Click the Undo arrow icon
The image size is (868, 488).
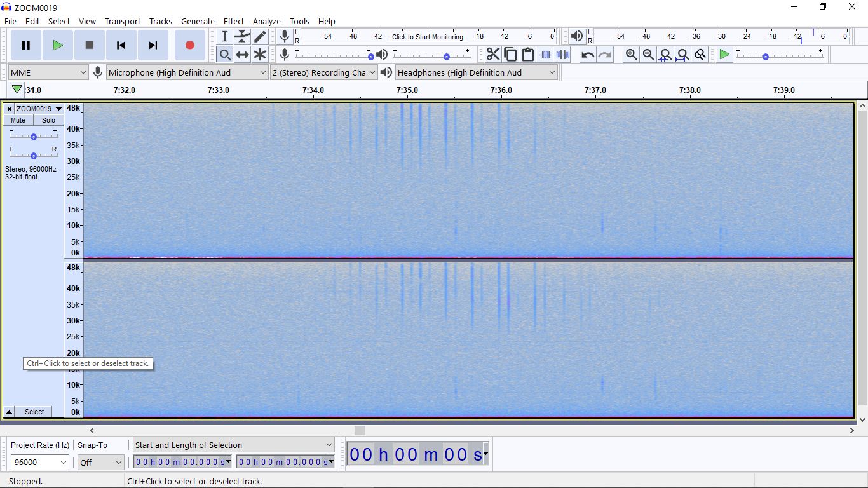coord(588,55)
